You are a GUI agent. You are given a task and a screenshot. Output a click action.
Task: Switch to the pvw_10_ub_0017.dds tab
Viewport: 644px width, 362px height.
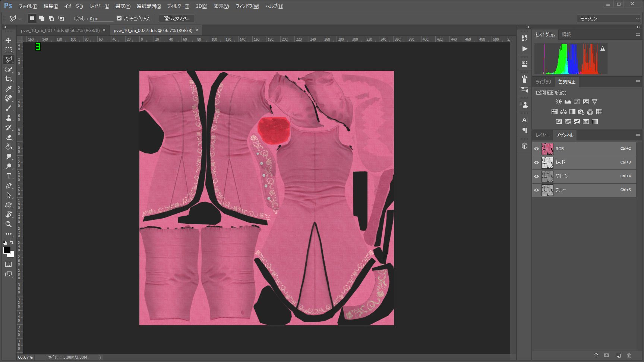coord(60,31)
